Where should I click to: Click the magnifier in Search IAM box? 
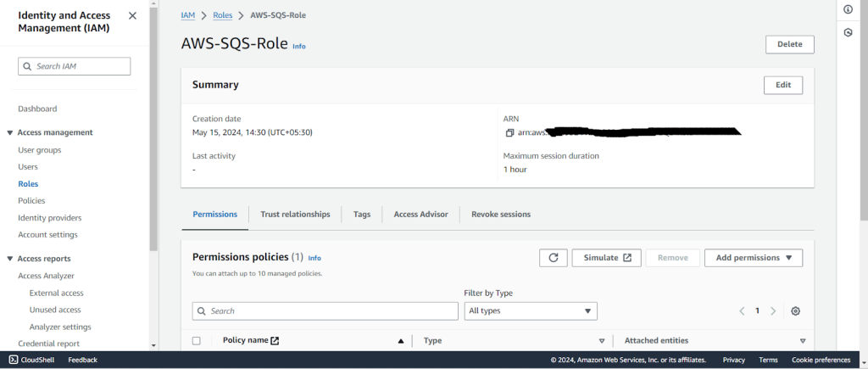[x=28, y=66]
